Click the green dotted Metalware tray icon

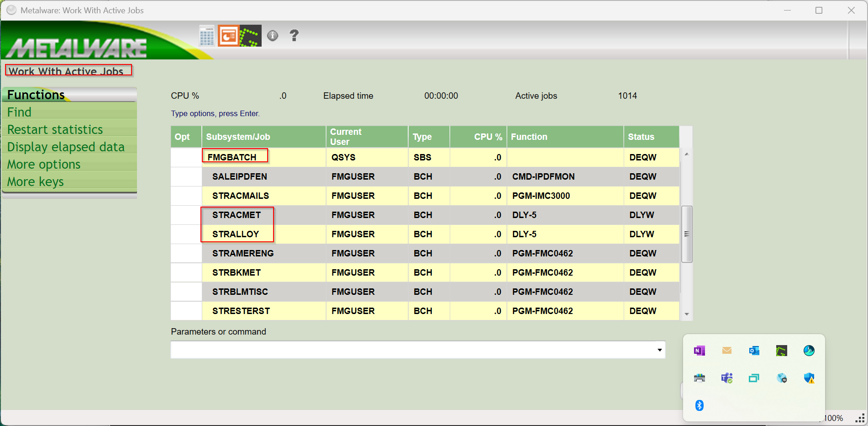tap(781, 351)
